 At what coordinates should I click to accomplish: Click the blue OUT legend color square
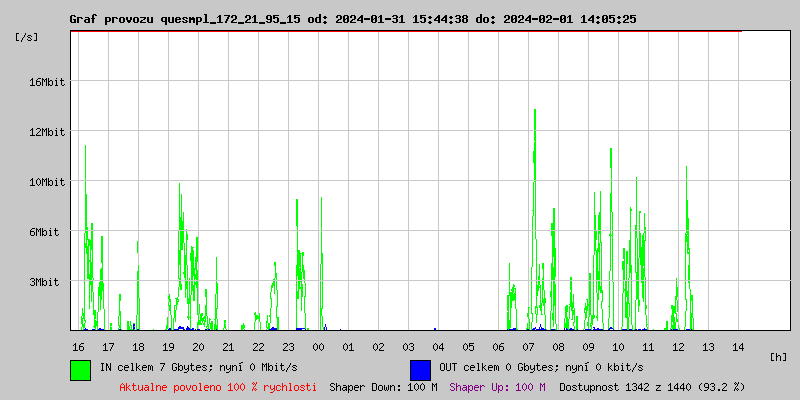coord(420,369)
